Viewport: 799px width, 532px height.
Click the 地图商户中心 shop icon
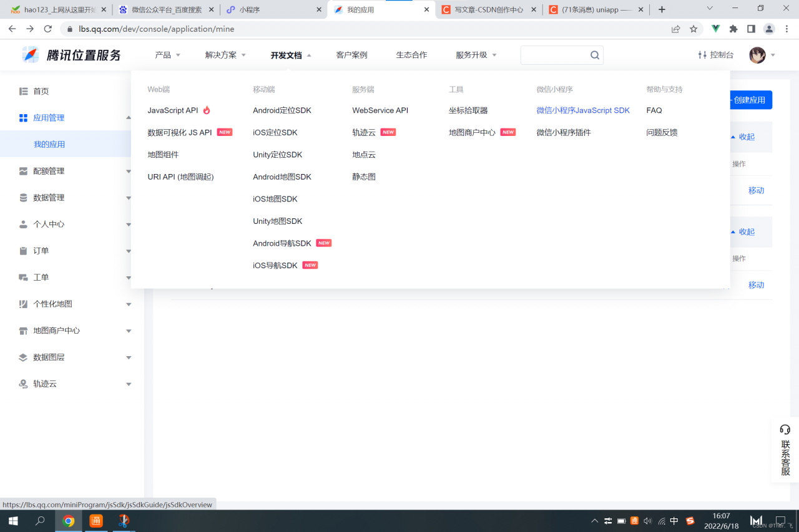click(23, 331)
